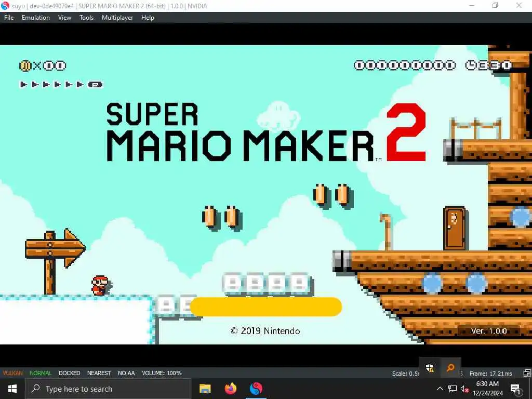This screenshot has width=532, height=399.
Task: Open the View menu
Action: tap(64, 18)
